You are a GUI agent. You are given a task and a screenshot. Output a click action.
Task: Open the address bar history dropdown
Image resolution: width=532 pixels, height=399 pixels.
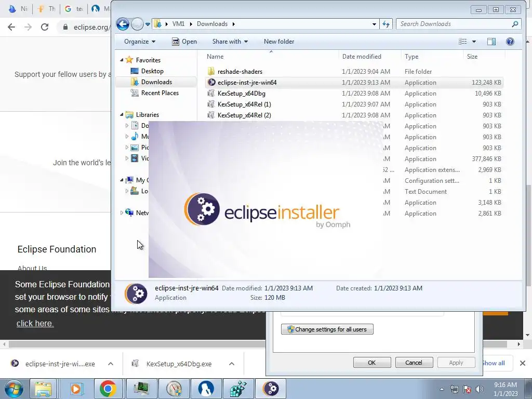click(374, 24)
